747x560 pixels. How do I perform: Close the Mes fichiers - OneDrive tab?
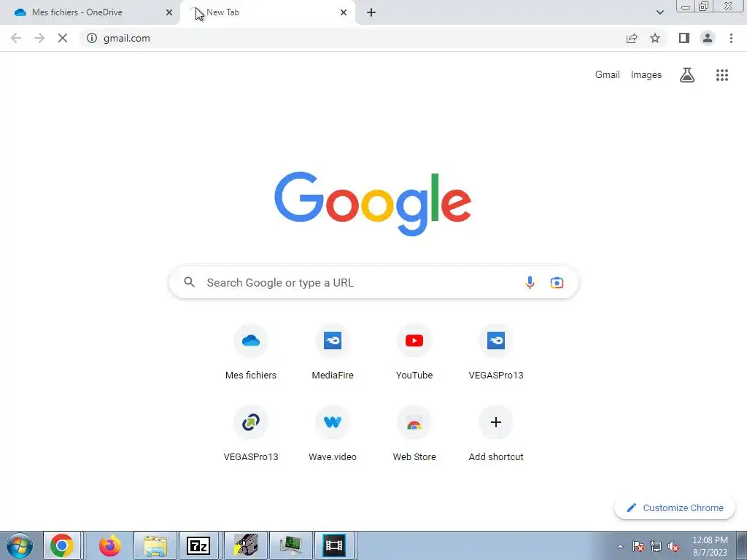pos(169,12)
